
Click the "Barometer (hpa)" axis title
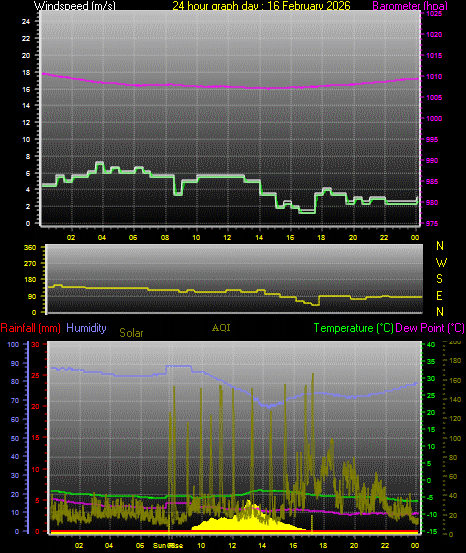(x=410, y=6)
